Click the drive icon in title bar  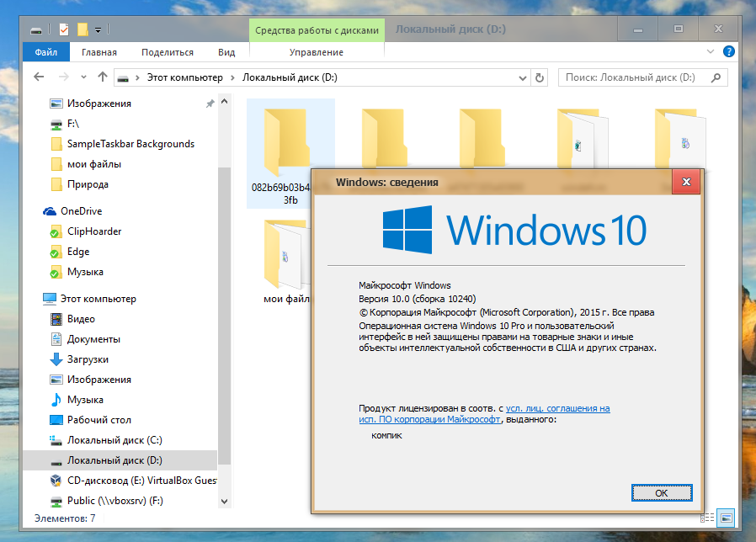click(36, 30)
